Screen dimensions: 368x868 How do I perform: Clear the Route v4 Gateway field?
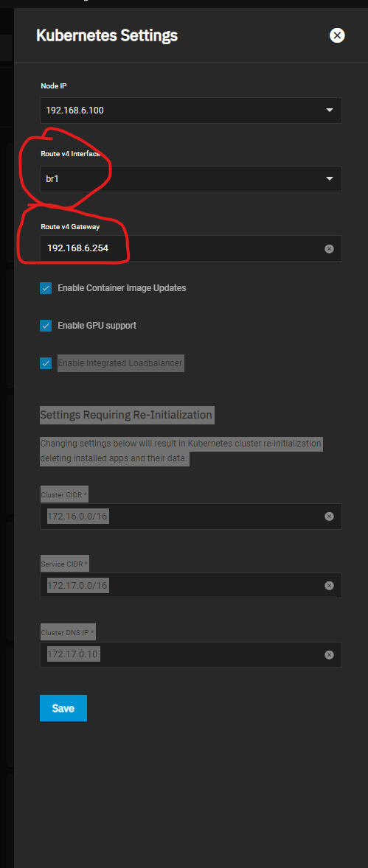(329, 248)
